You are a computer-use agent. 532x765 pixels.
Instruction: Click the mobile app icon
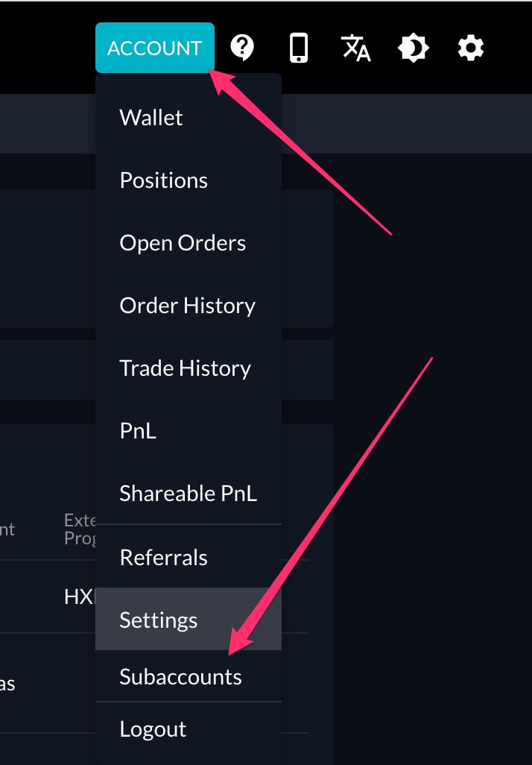[x=299, y=47]
